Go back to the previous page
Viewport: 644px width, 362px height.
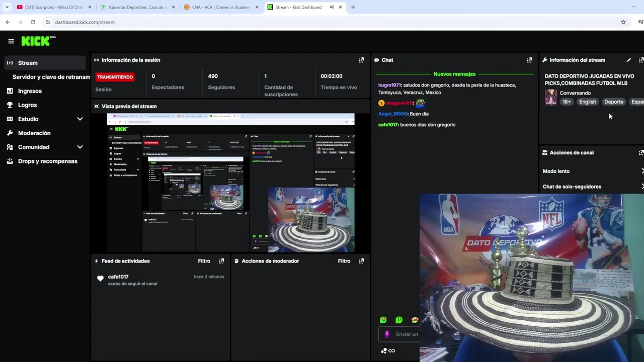point(8,22)
